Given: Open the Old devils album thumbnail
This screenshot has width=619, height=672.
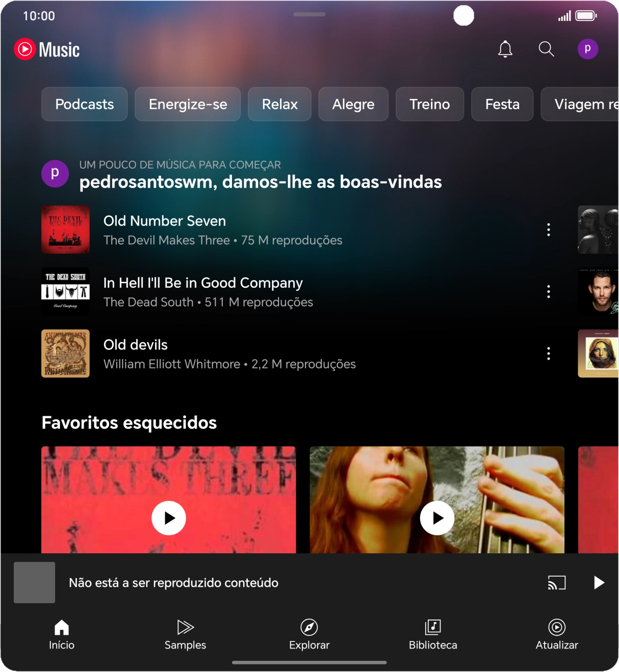Looking at the screenshot, I should [65, 354].
